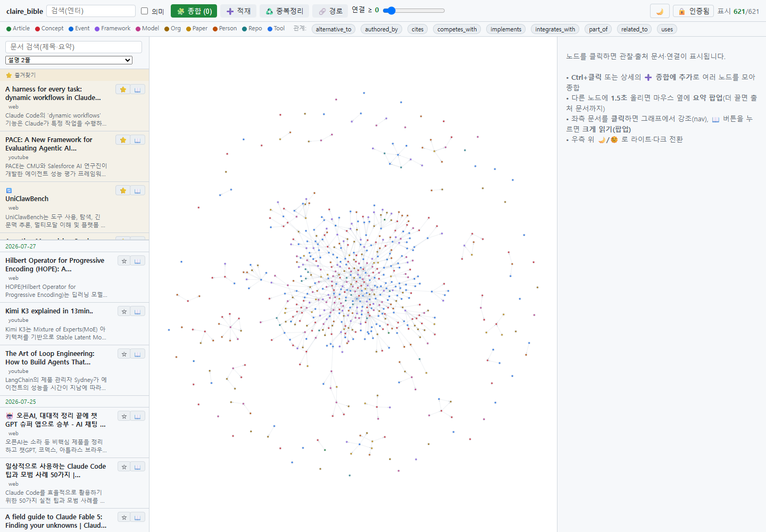Click the Person type in the legend
766x532 pixels.
pyautogui.click(x=224, y=29)
